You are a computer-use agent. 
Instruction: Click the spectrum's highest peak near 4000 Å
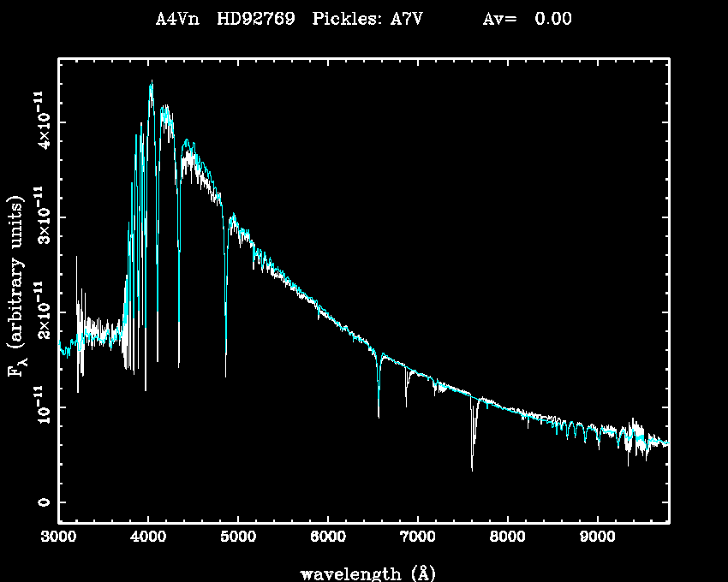click(x=152, y=81)
